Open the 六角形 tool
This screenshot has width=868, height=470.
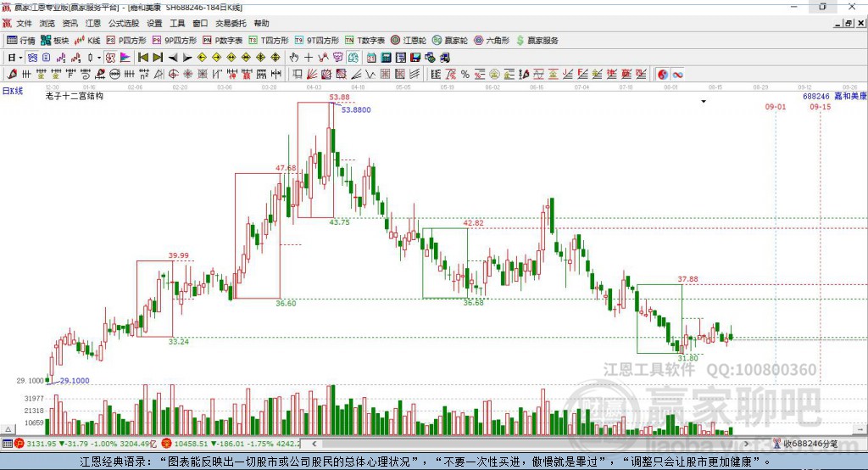coord(492,41)
